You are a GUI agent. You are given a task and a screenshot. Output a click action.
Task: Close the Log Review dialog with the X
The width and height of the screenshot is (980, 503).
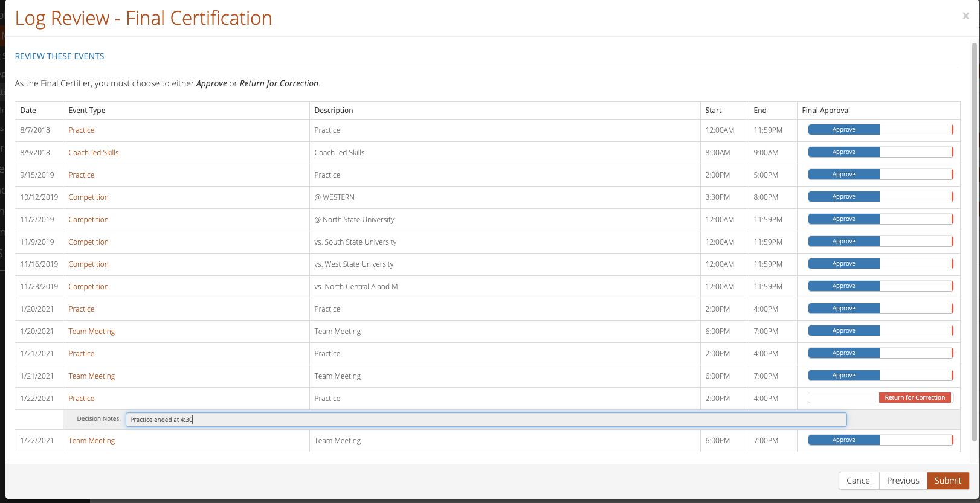point(965,16)
